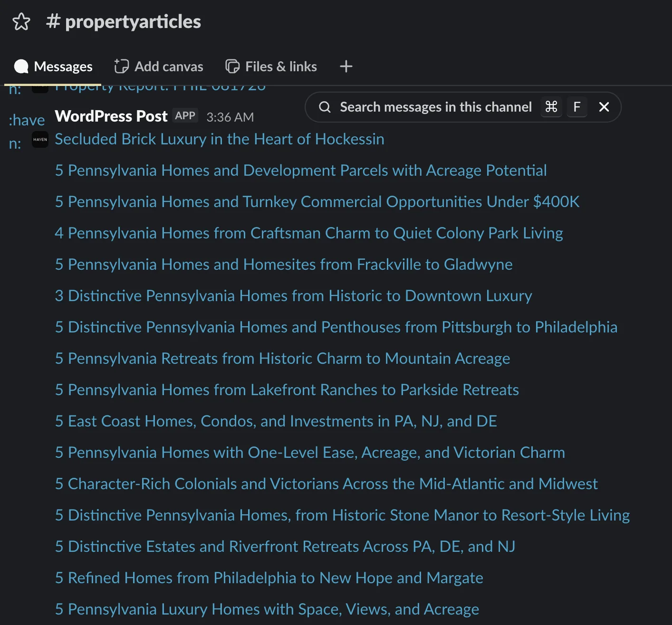
Task: Open East Coast Homes, Condos, and Investments link
Action: 276,421
